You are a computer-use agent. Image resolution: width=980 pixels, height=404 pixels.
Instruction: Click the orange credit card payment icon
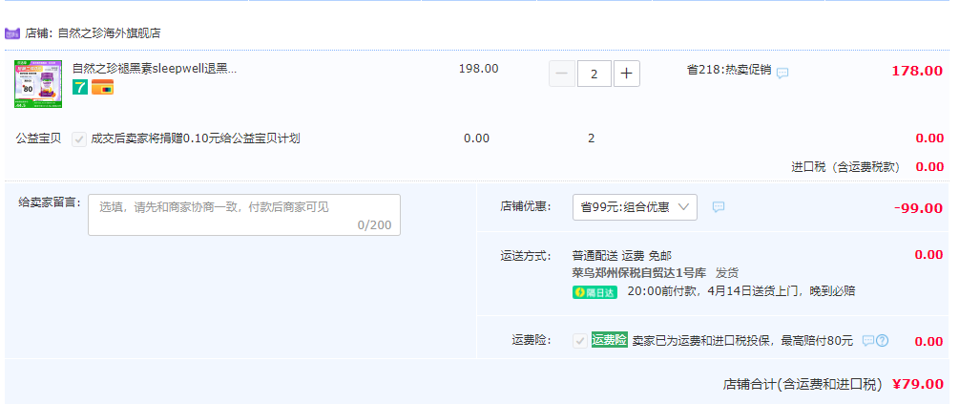point(102,87)
